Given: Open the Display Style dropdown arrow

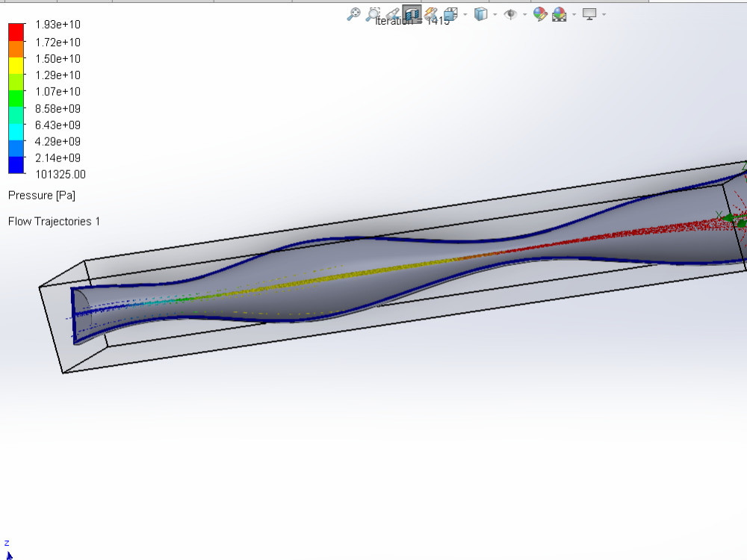Looking at the screenshot, I should point(495,13).
